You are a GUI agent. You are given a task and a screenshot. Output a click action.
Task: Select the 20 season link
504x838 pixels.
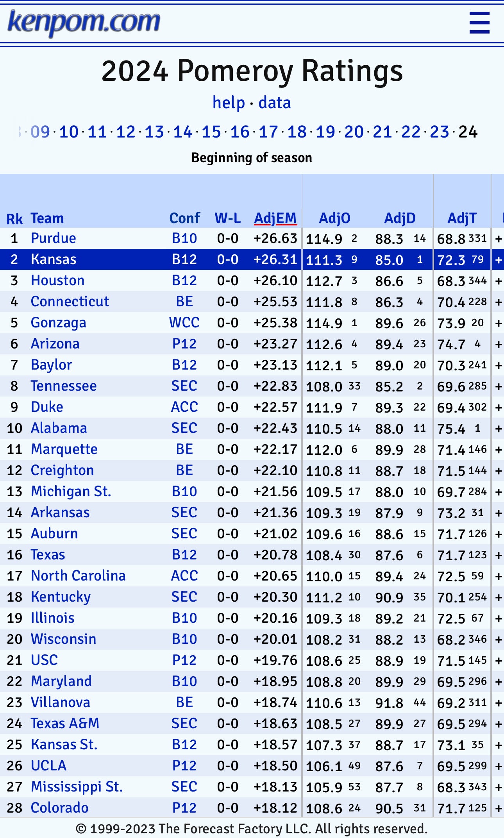pyautogui.click(x=353, y=132)
